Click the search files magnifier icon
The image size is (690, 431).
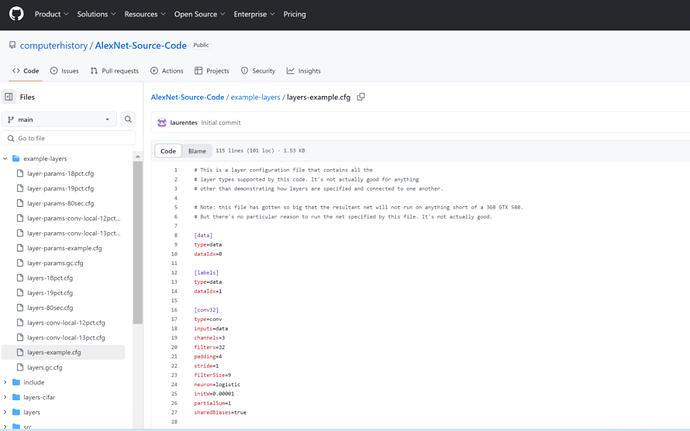(x=128, y=119)
